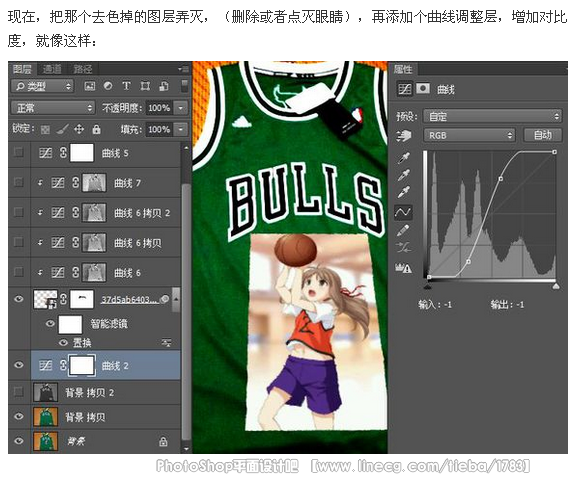Show the 曲线 7 layer
The height and width of the screenshot is (483, 580).
pos(18,182)
